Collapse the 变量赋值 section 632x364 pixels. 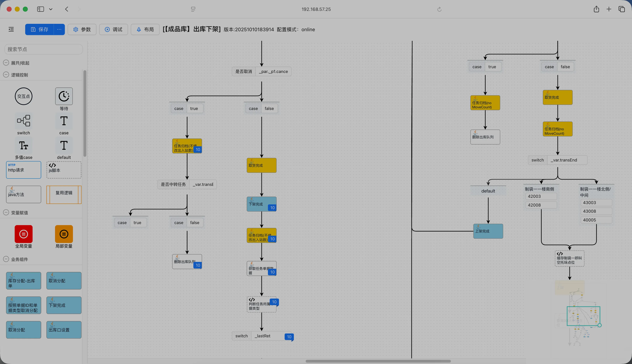[x=6, y=213]
